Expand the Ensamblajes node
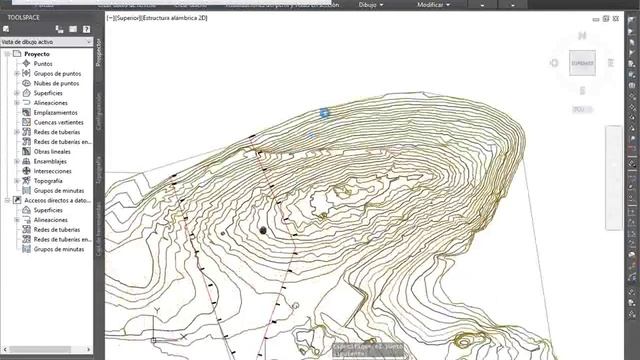Viewport: 640px width, 360px height. [x=17, y=161]
